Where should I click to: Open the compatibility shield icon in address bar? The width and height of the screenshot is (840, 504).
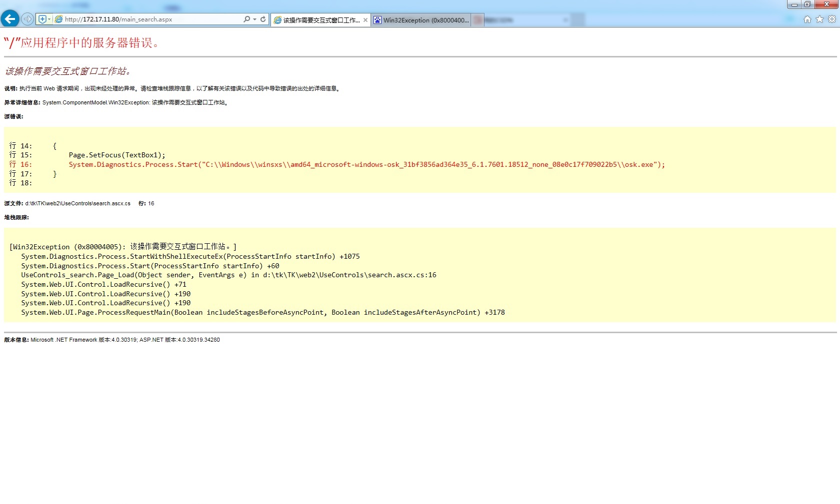tap(42, 19)
